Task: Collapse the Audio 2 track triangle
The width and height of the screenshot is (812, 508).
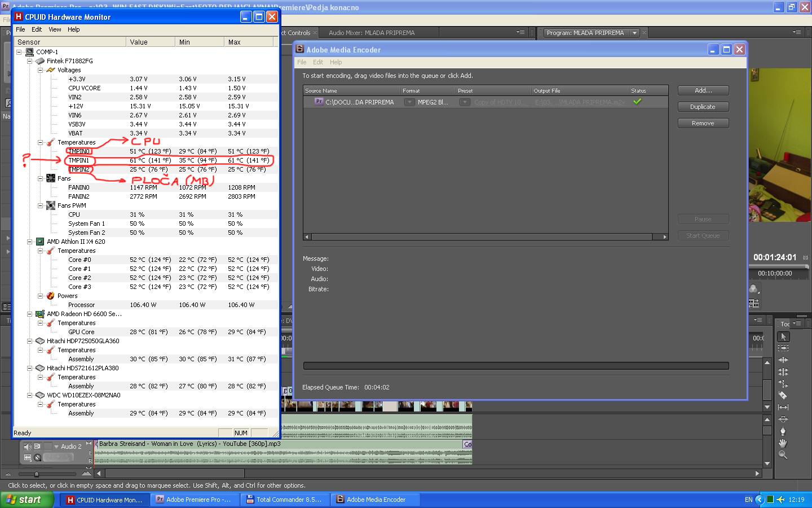Action: [x=56, y=446]
